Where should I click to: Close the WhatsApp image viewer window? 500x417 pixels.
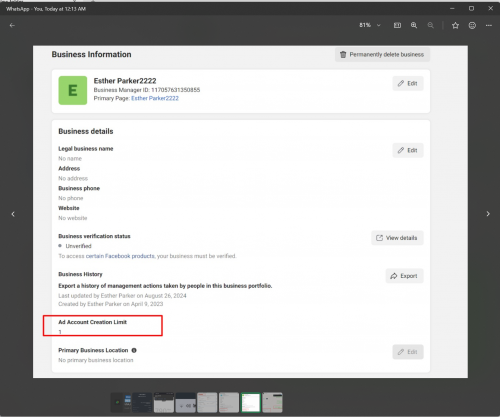[x=490, y=8]
